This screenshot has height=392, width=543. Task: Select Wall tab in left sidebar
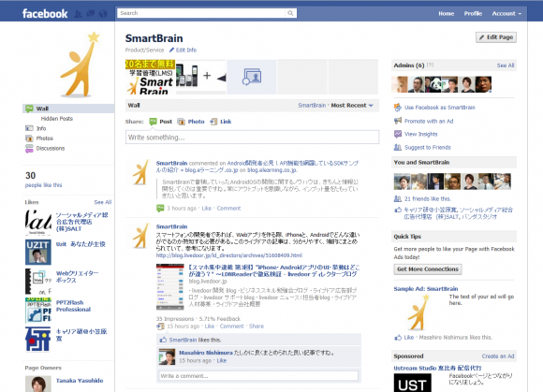[x=68, y=109]
